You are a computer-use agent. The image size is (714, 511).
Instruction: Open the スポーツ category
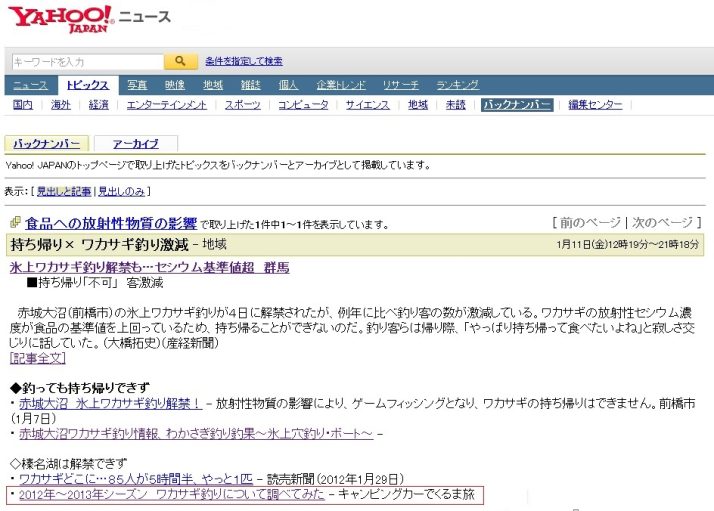pyautogui.click(x=242, y=105)
